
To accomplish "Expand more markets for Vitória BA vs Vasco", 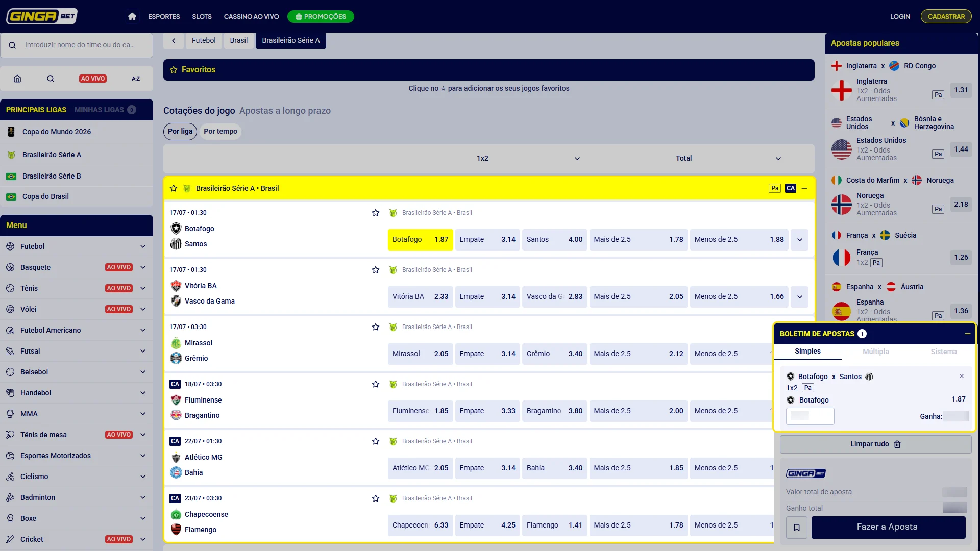I will pyautogui.click(x=800, y=297).
